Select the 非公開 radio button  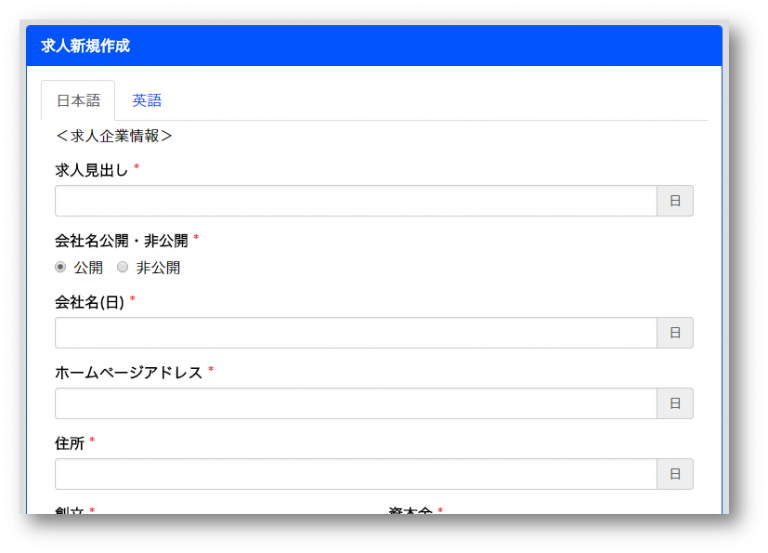coord(123,268)
